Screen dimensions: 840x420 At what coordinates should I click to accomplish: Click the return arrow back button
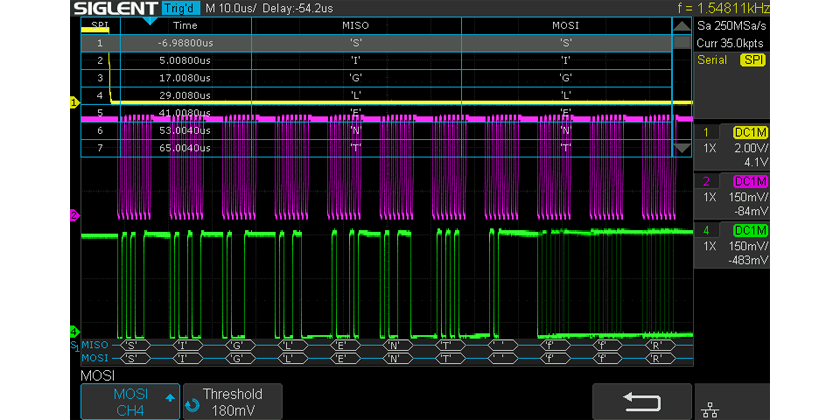(x=641, y=400)
